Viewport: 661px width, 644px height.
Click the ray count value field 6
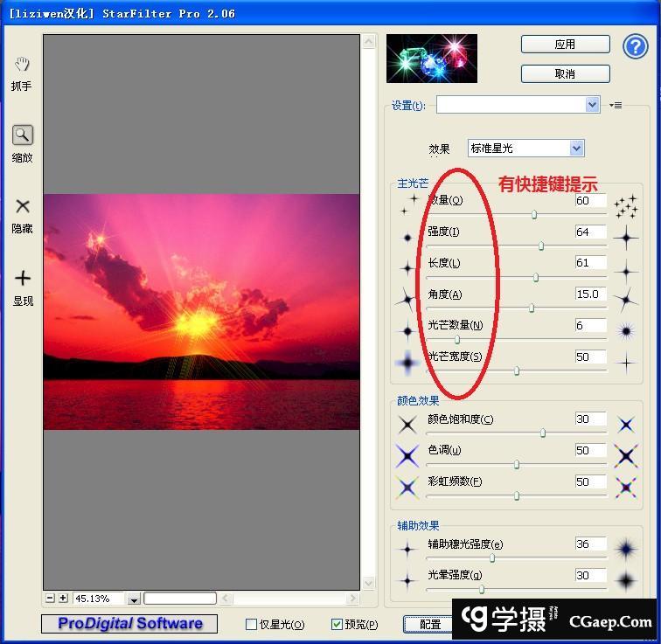(x=590, y=325)
